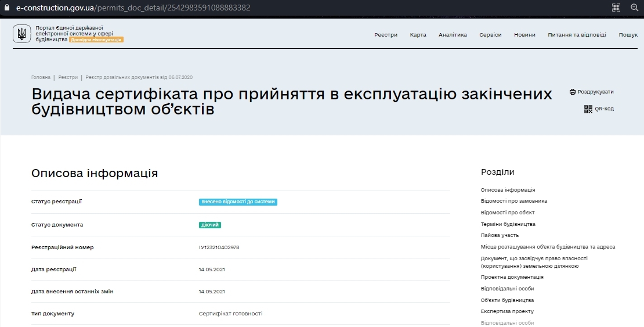Image resolution: width=644 pixels, height=327 pixels.
Task: Click the QR code icon
Action: [x=588, y=109]
